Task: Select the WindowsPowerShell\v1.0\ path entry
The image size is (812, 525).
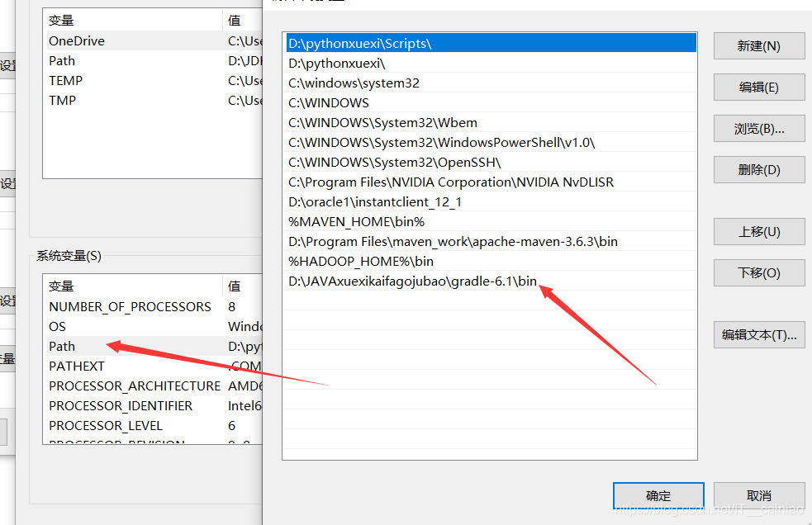Action: (491, 142)
